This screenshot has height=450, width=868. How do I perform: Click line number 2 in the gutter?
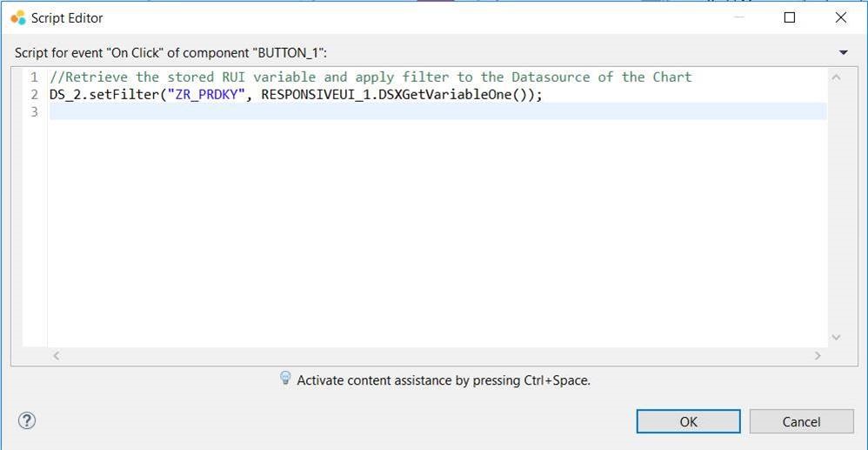click(34, 95)
